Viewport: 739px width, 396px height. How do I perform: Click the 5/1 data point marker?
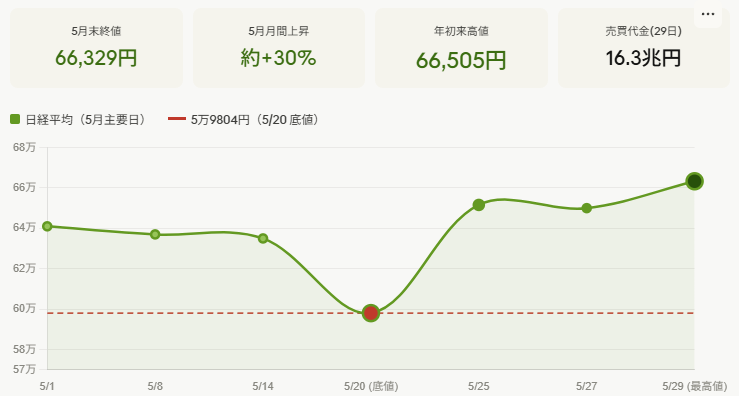click(x=47, y=226)
